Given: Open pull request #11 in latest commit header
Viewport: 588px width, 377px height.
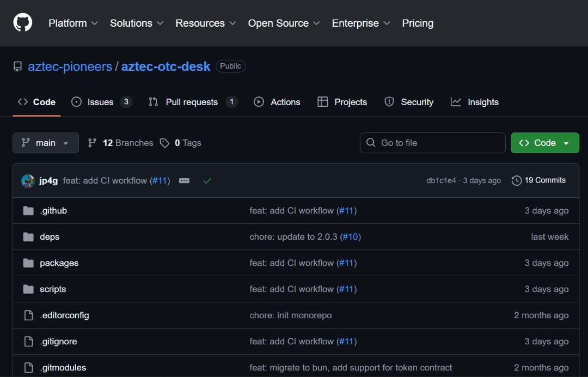Looking at the screenshot, I should (160, 181).
